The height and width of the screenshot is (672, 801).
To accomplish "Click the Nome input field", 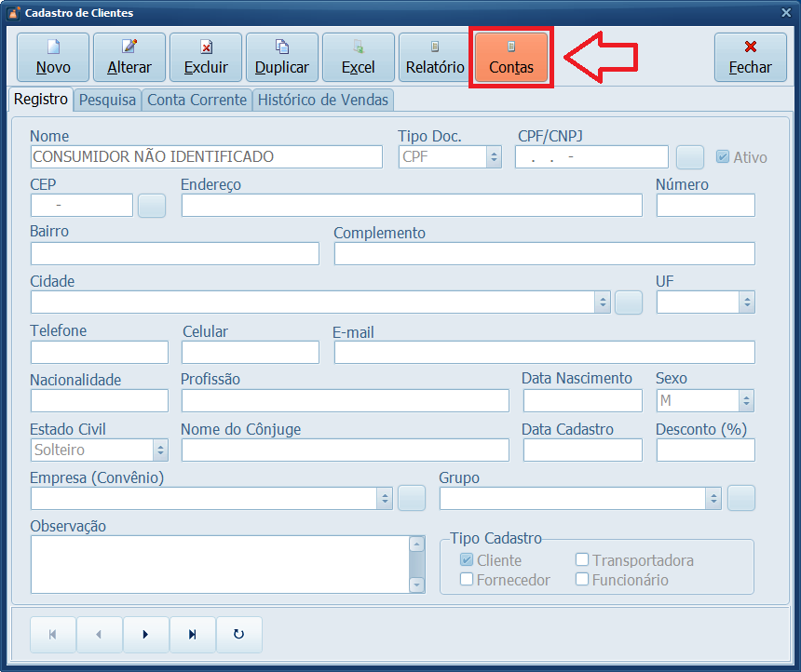I will tap(206, 157).
